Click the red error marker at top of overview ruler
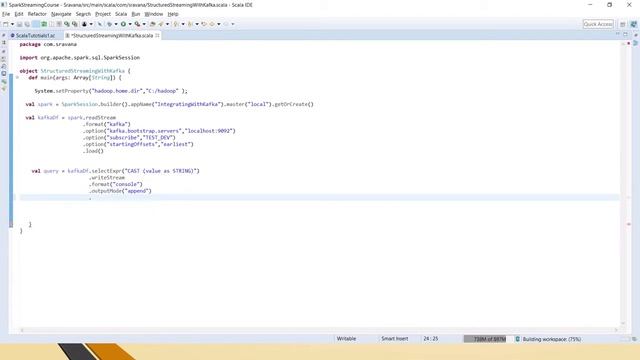Image resolution: width=640 pixels, height=360 pixels. pyautogui.click(x=629, y=43)
